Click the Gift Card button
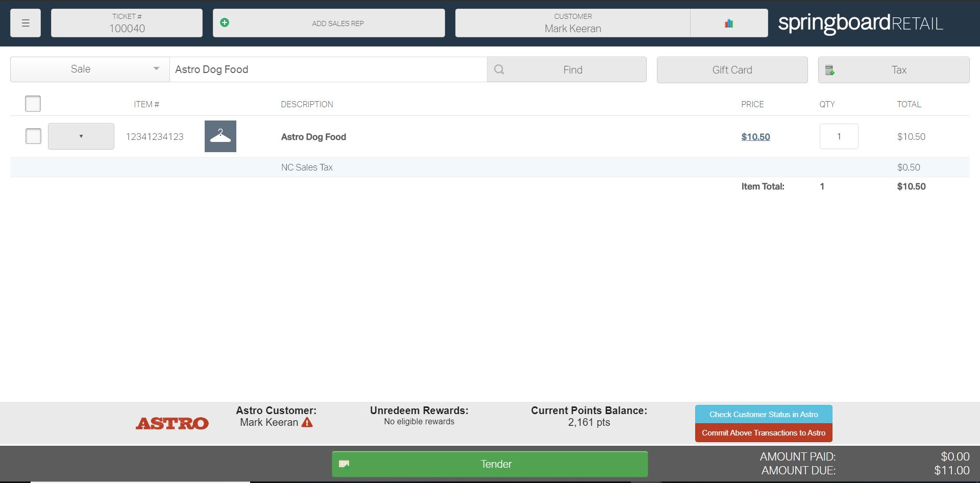Screen dimensions: 980x483 [x=732, y=70]
